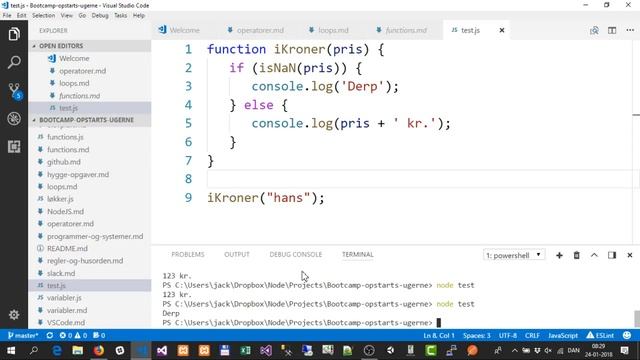This screenshot has height=360, width=640.
Task: Kill the terminal with trash icon
Action: click(x=576, y=255)
